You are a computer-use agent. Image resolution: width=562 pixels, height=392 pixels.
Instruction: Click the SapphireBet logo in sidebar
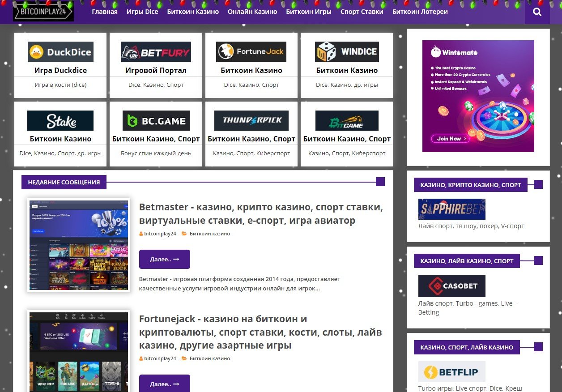click(452, 209)
